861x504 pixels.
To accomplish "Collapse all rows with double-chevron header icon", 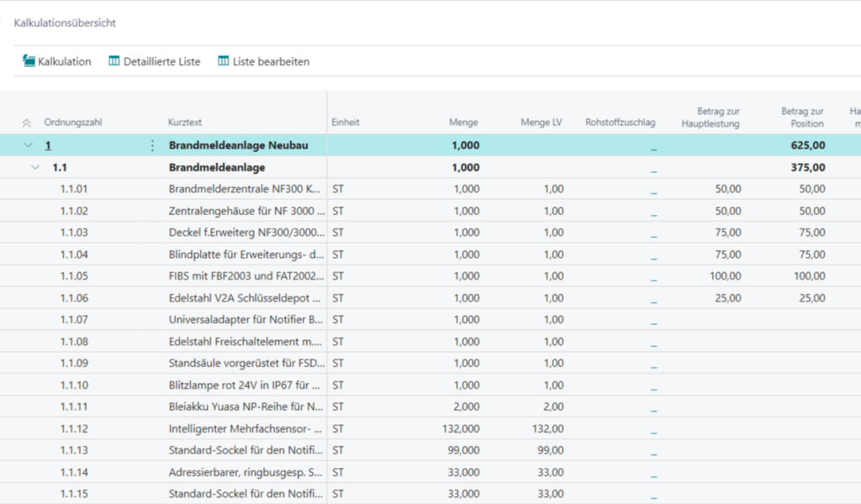I will (x=26, y=123).
